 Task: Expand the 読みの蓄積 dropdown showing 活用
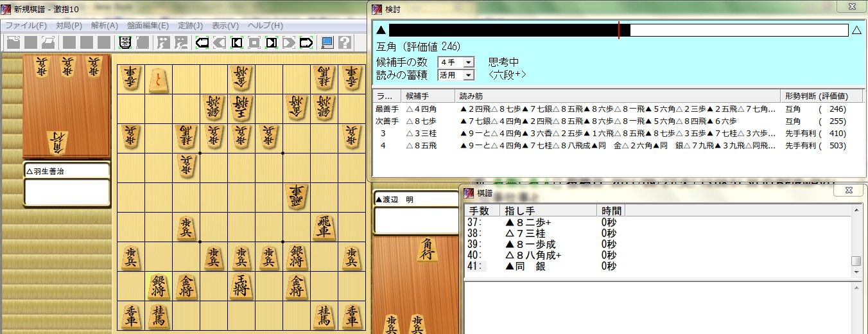(468, 75)
